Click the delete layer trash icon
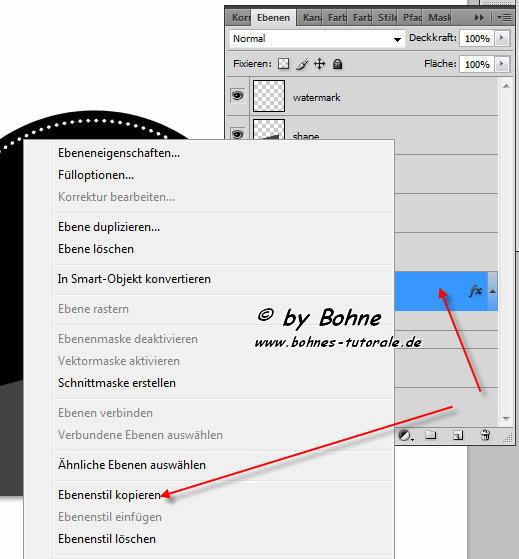 click(x=485, y=435)
